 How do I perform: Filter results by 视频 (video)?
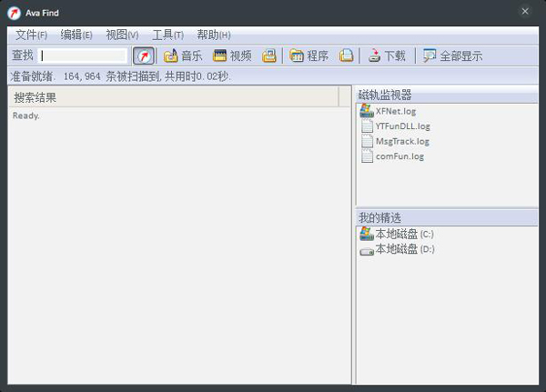coord(232,55)
